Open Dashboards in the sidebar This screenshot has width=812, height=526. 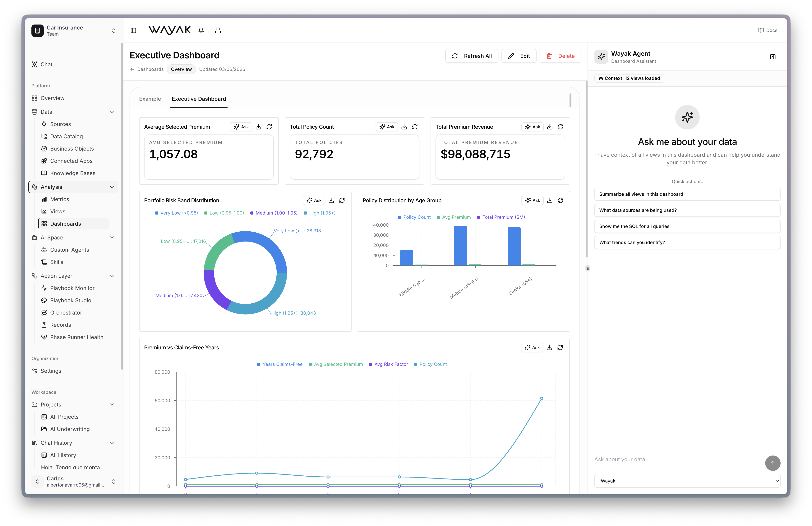pos(73,224)
